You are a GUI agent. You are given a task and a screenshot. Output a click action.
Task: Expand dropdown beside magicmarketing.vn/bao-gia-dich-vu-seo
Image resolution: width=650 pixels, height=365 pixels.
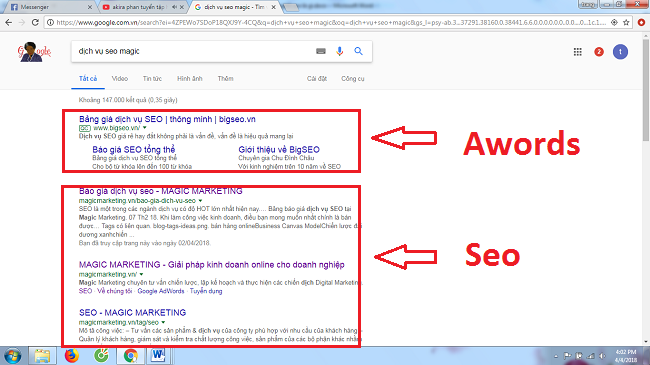[201, 201]
